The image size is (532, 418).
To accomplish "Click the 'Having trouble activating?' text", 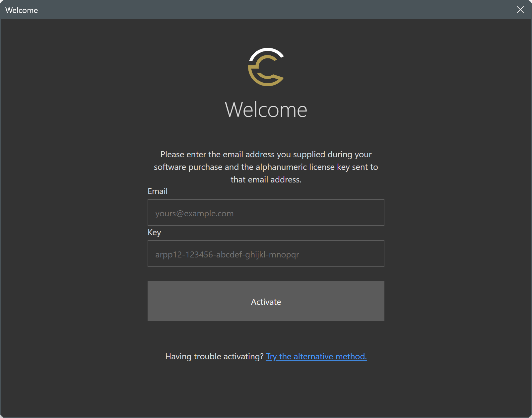I will 214,356.
